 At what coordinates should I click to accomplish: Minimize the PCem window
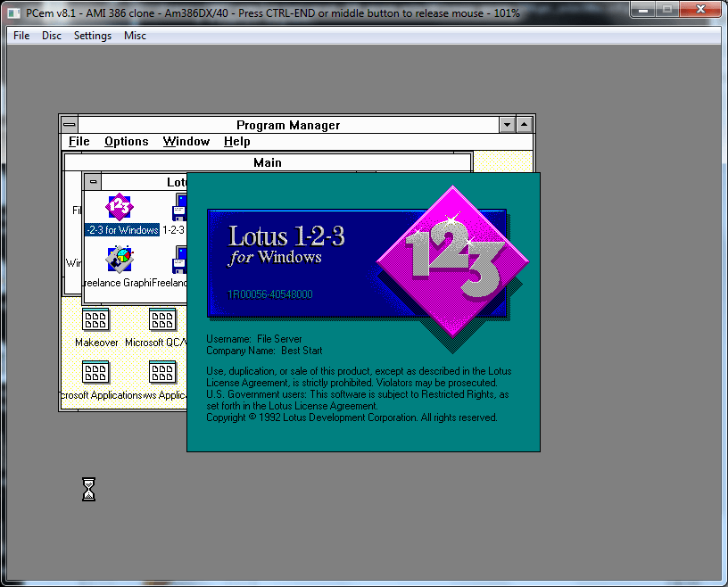(643, 9)
